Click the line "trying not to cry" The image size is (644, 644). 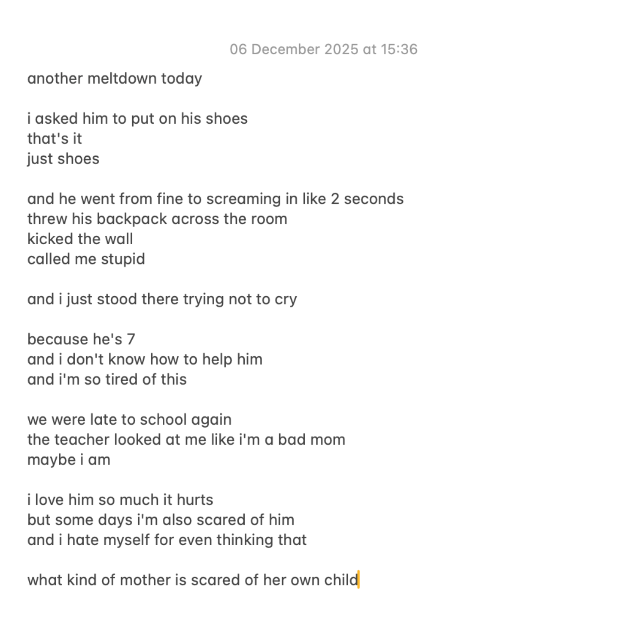[x=162, y=299]
